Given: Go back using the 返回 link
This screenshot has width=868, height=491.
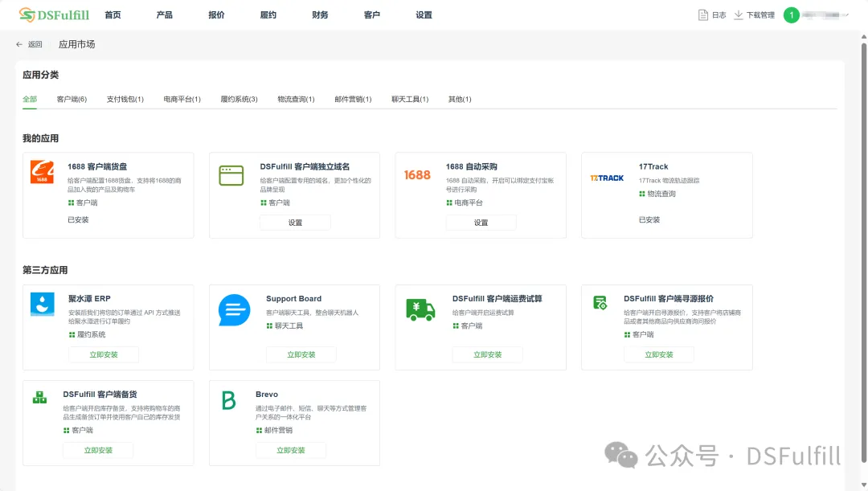Looking at the screenshot, I should coord(29,45).
